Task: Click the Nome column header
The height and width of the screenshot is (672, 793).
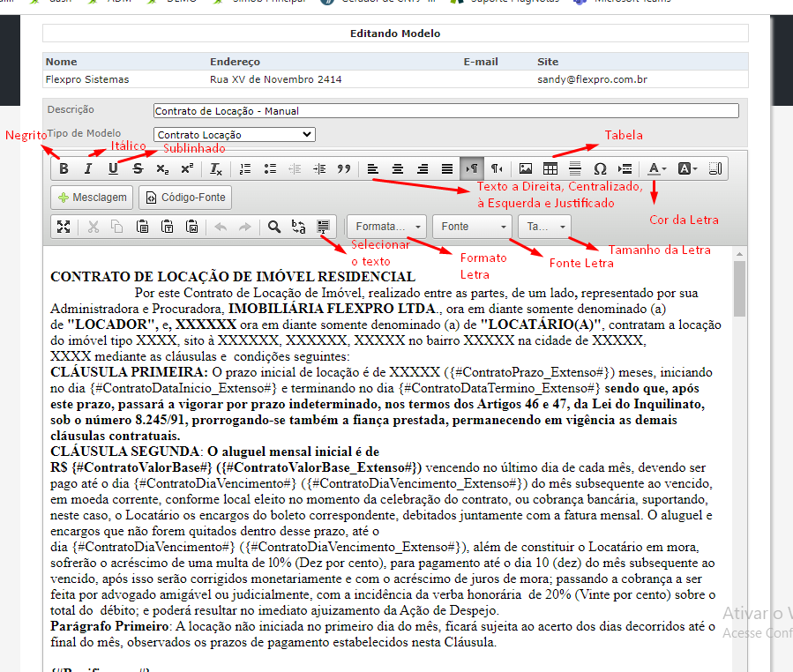Action: (61, 62)
